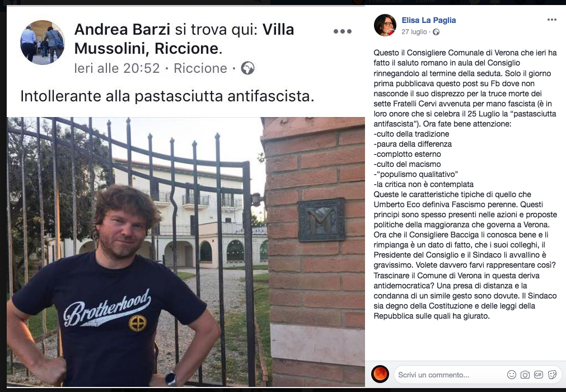Viewport: 566px width, 392px height.
Task: Open the photo of man at the gate
Action: 186,251
